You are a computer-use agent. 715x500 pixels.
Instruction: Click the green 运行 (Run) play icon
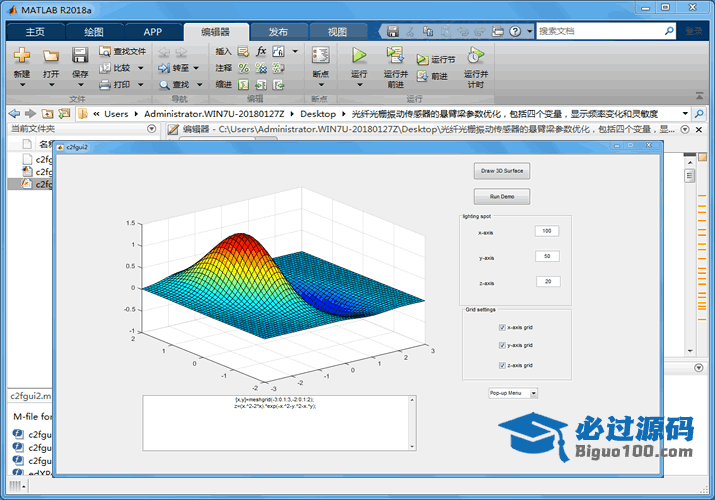click(359, 55)
